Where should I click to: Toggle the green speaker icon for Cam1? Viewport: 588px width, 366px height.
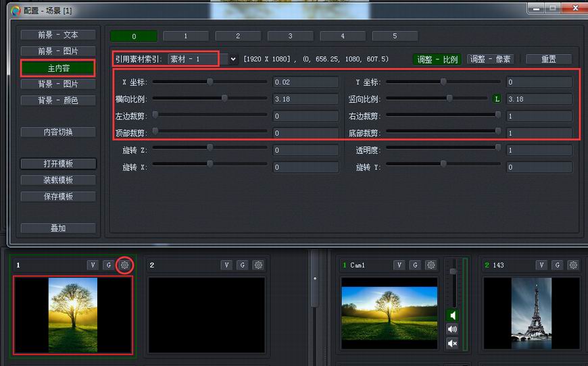[x=452, y=315]
